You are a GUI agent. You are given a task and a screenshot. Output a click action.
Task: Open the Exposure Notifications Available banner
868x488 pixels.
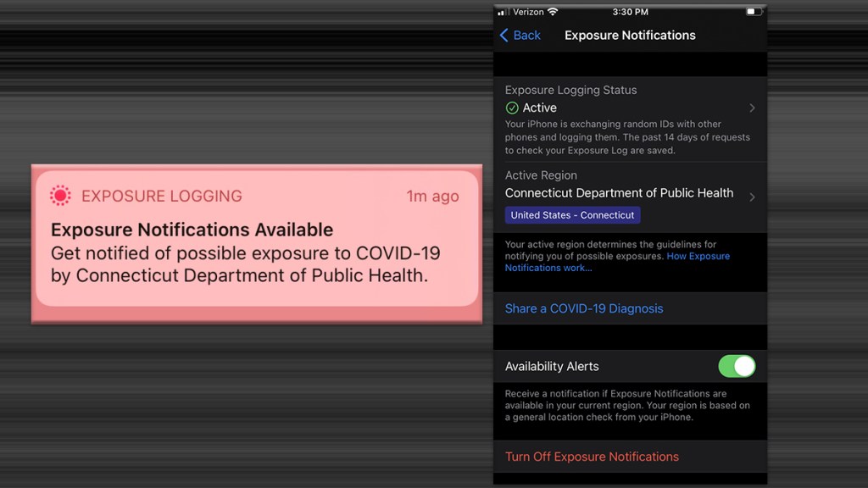click(x=256, y=238)
